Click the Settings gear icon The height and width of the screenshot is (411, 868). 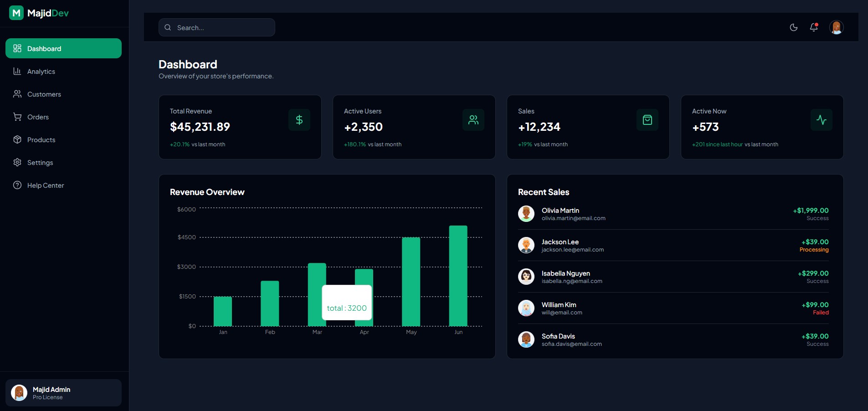pos(17,163)
